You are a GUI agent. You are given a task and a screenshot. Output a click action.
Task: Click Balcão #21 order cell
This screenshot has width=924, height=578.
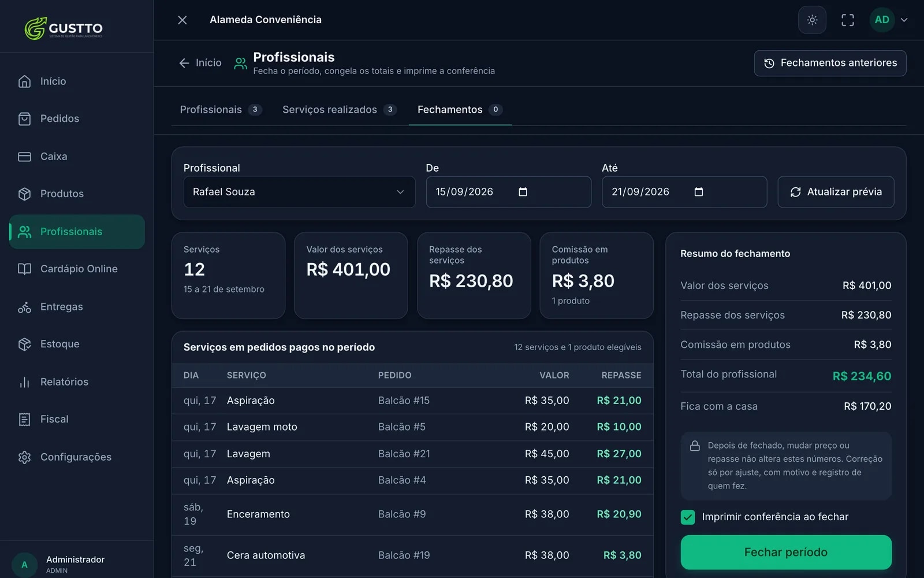pyautogui.click(x=404, y=454)
